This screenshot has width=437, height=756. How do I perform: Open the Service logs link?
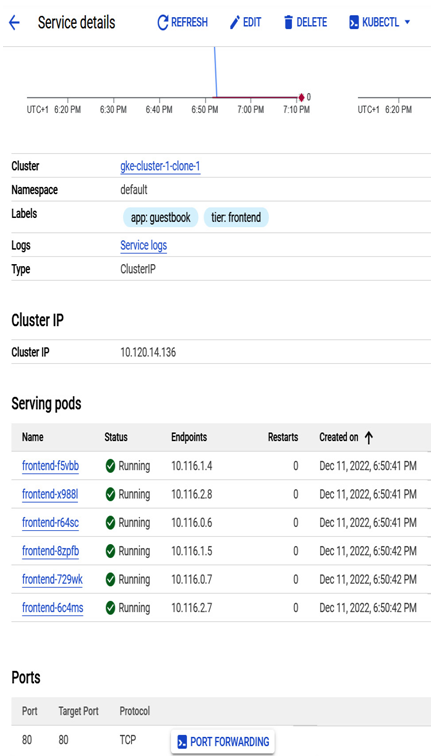click(144, 245)
